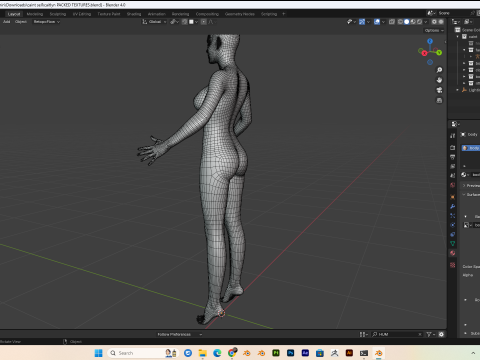Open the UV Editing workspace tab
480x360 pixels.
click(x=82, y=14)
